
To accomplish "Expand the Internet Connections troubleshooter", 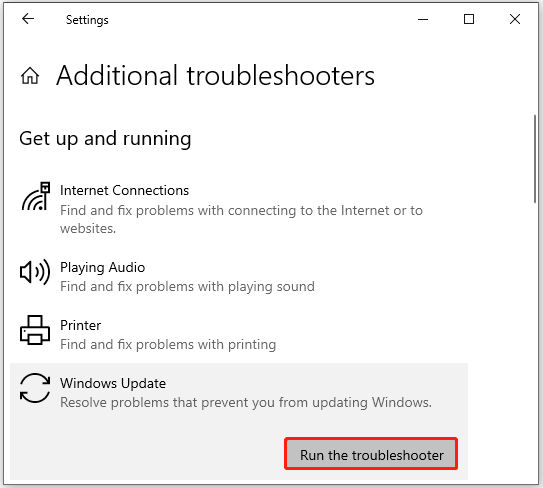I will click(x=239, y=208).
